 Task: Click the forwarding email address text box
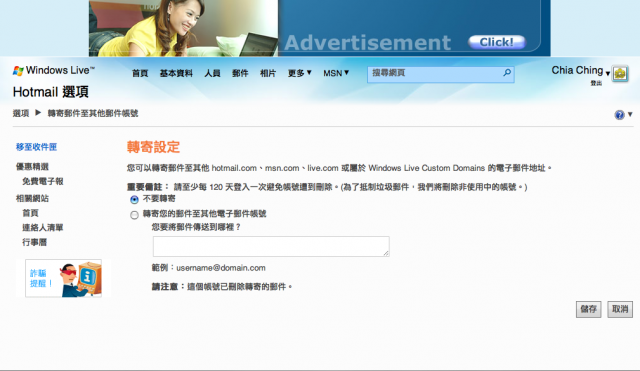[x=271, y=246]
